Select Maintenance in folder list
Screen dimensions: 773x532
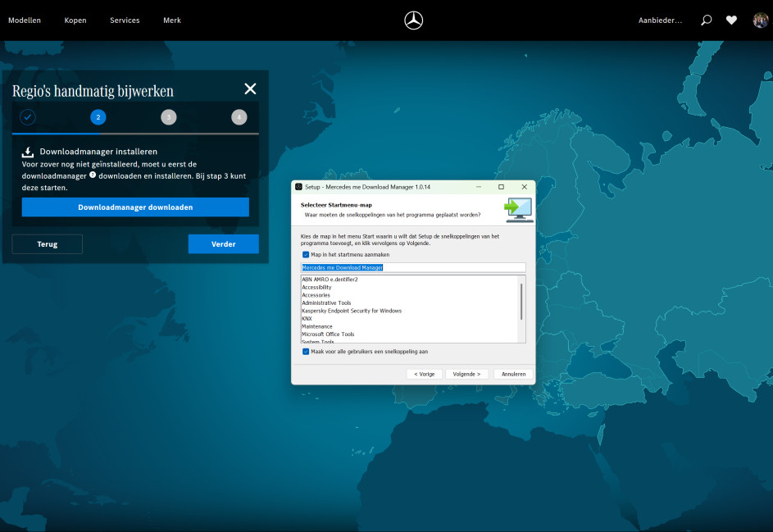coord(317,326)
